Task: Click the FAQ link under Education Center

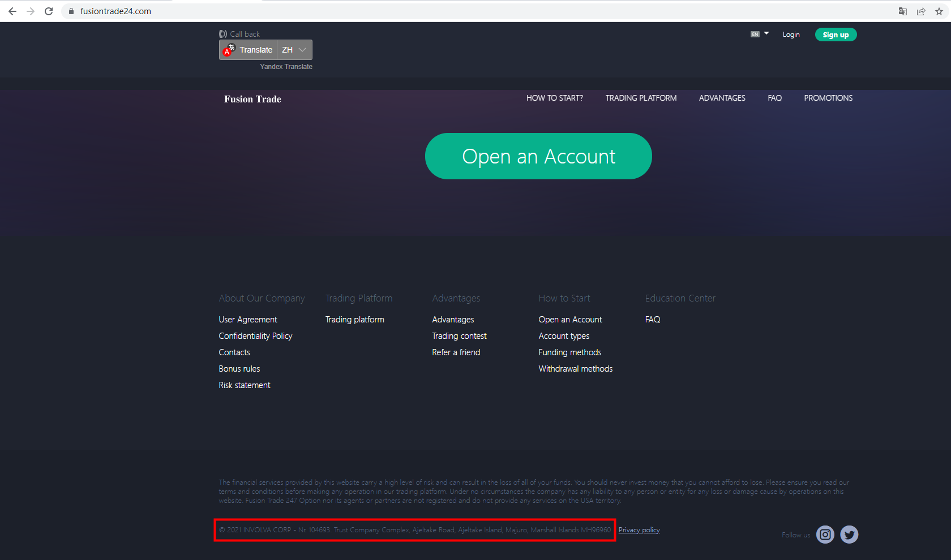Action: pos(653,320)
